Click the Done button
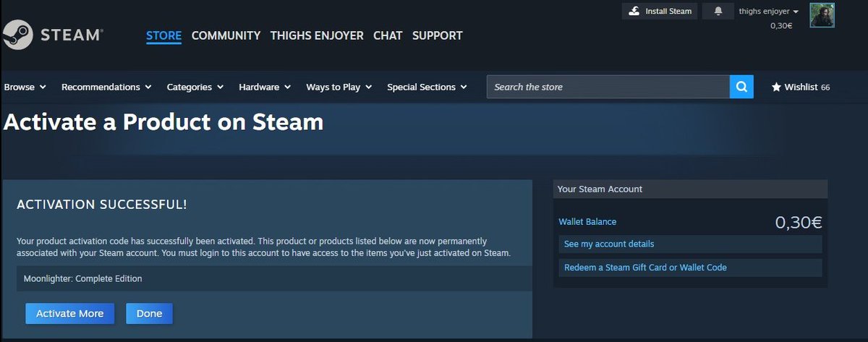The height and width of the screenshot is (342, 868). [149, 313]
